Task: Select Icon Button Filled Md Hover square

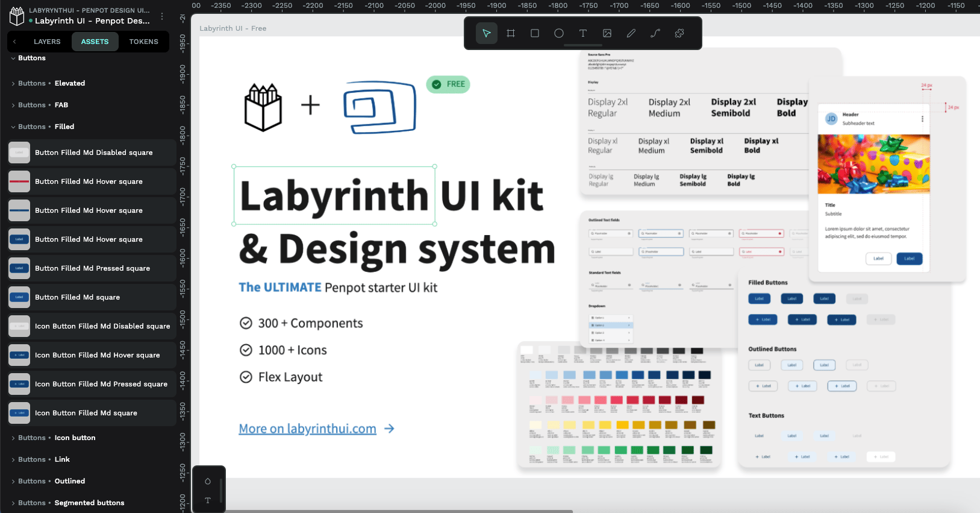Action: [92, 355]
